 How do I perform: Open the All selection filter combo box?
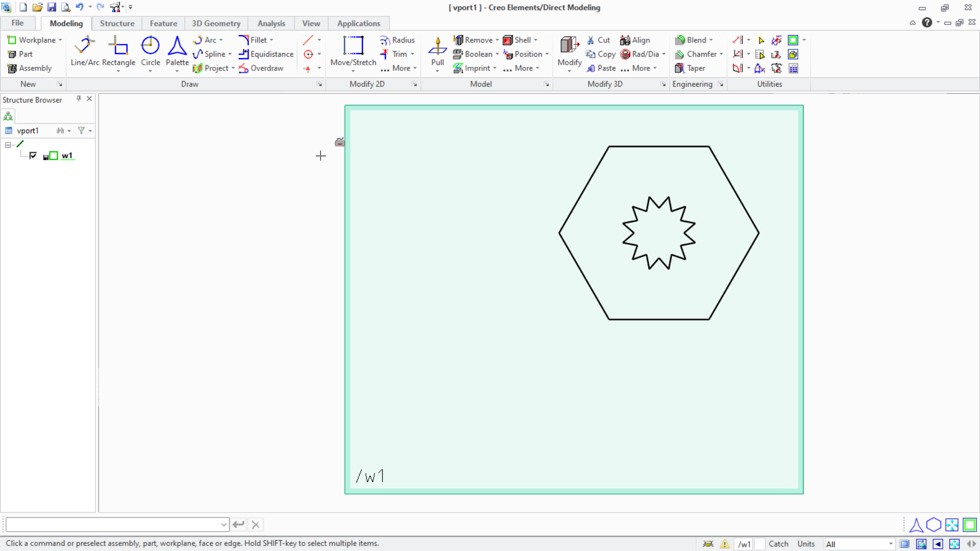[x=860, y=544]
